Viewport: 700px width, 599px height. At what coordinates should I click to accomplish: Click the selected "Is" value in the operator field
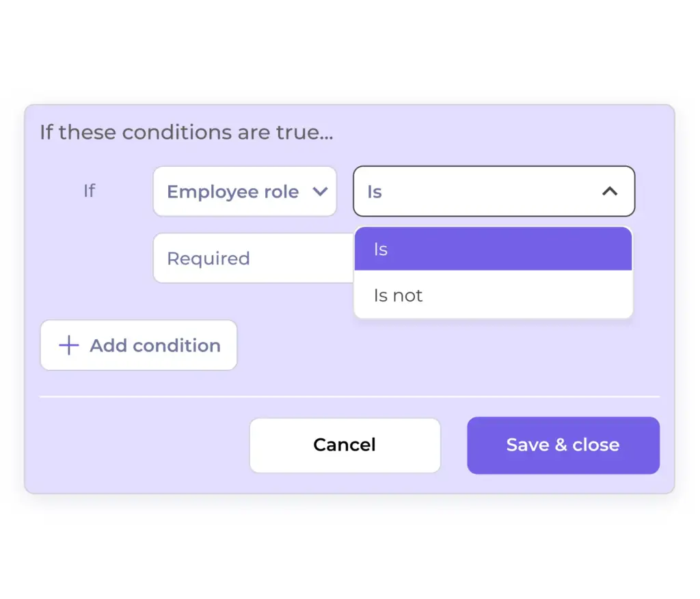[x=375, y=191]
